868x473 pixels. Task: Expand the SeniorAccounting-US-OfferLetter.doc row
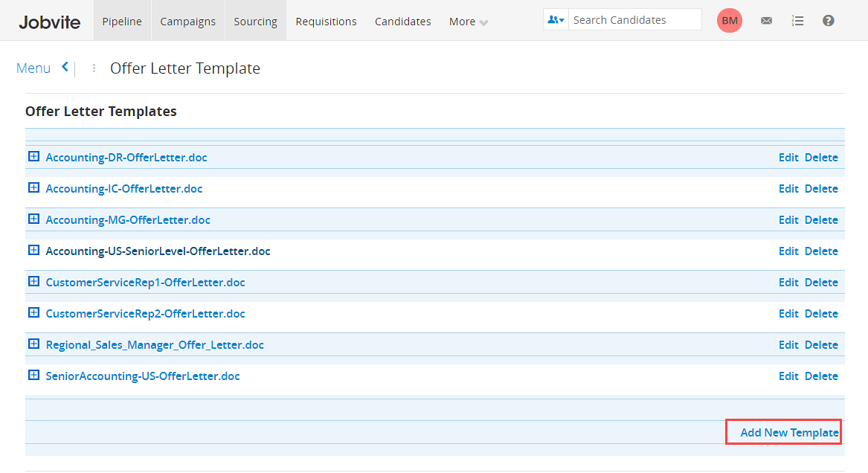[33, 376]
